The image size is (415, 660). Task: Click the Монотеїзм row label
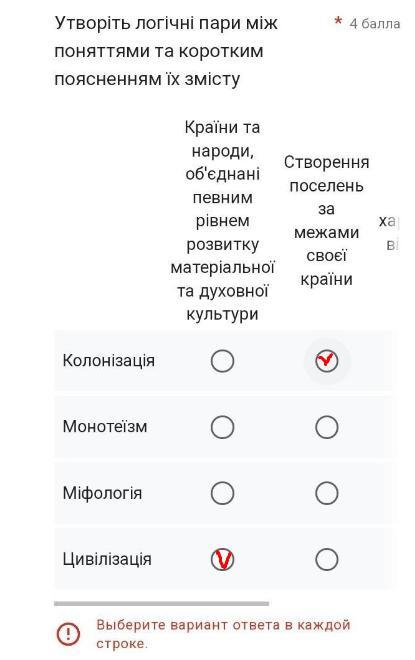[x=105, y=427]
